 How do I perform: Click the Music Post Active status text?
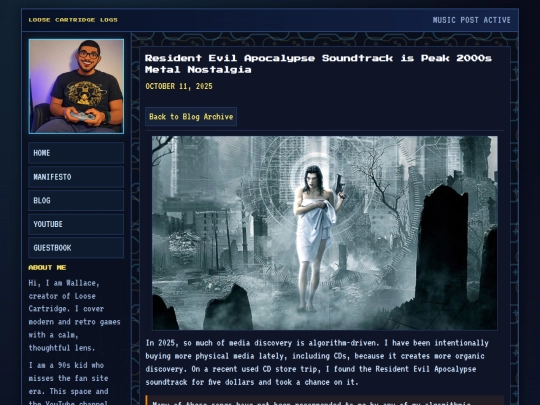pos(471,20)
